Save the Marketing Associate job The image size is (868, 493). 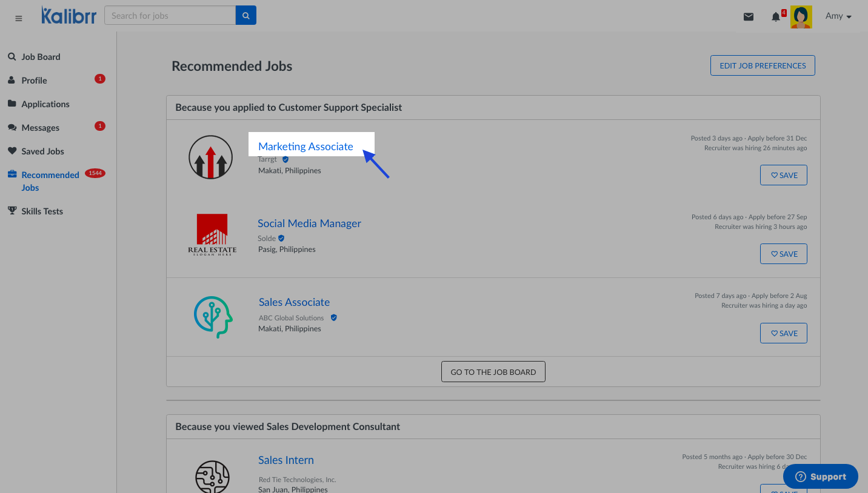[x=783, y=175]
